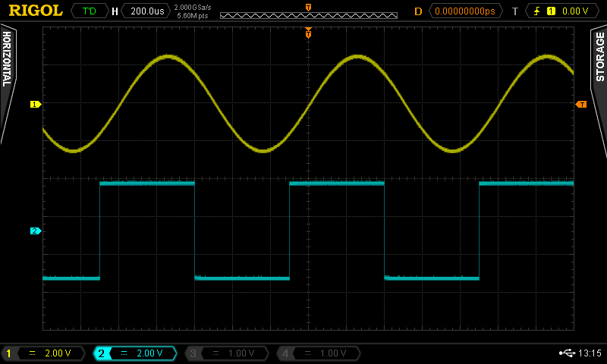607x364 pixels.
Task: Open the HORIZONTAL side panel tab
Action: point(7,83)
